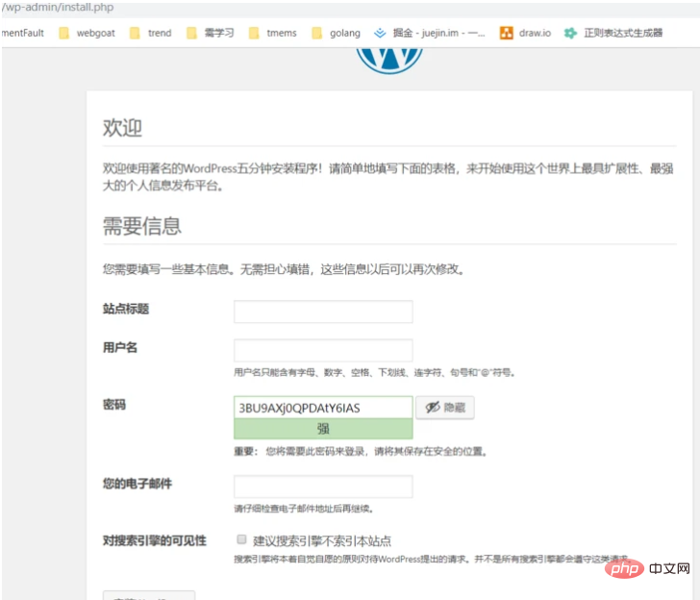Open the 掘金 juejin.im bookmark

click(429, 33)
